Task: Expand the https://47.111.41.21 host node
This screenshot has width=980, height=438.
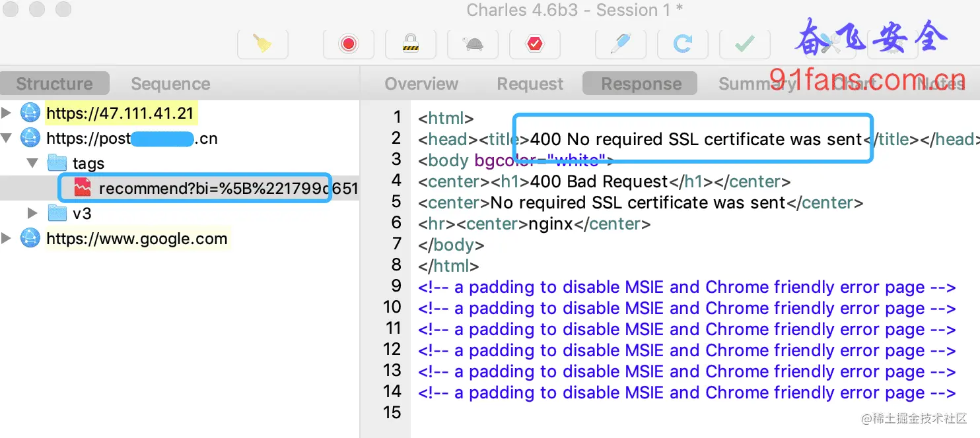Action: tap(7, 113)
